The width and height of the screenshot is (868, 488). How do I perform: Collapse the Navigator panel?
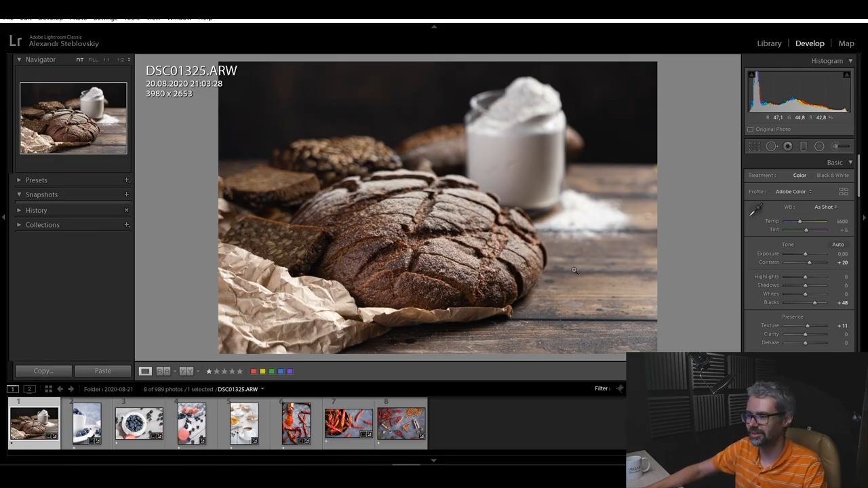pyautogui.click(x=19, y=60)
